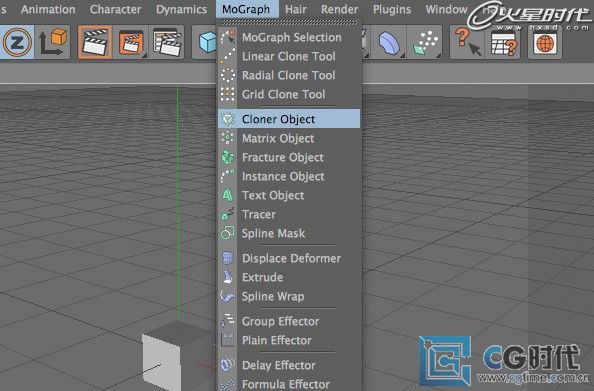Screen dimensions: 594x391
Task: Click the Render View clapperboard icon
Action: coord(95,42)
